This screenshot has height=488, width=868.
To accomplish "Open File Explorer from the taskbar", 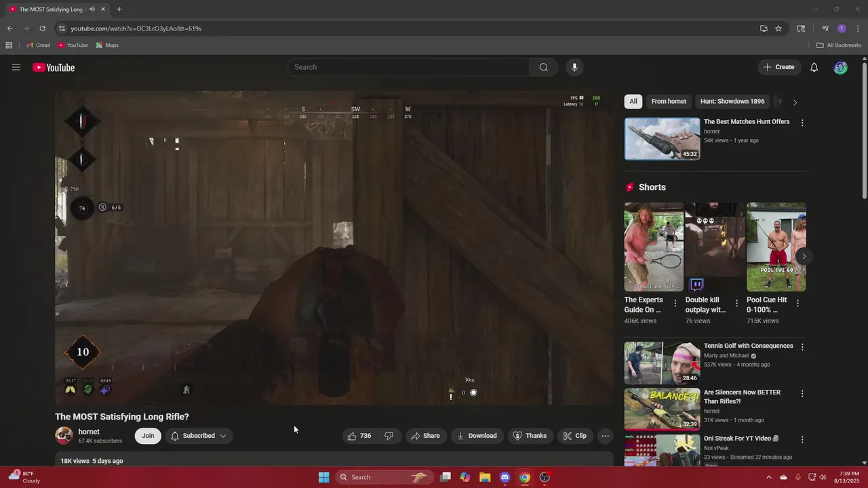I will click(485, 477).
